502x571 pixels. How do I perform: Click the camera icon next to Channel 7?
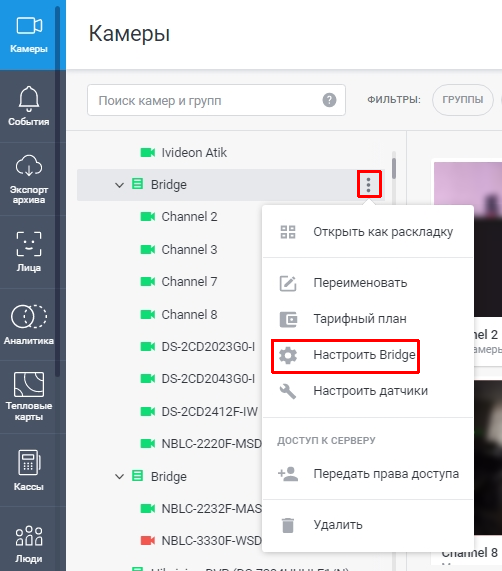(148, 281)
